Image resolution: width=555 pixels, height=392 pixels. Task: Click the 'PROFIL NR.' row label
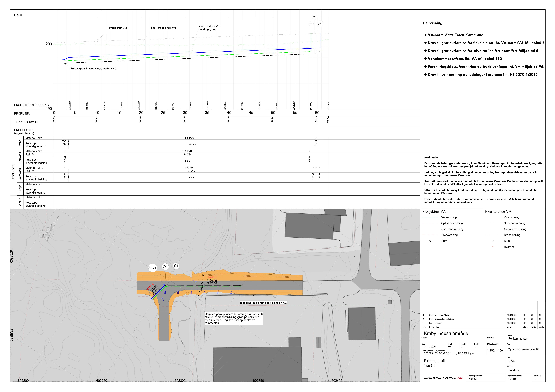22,114
